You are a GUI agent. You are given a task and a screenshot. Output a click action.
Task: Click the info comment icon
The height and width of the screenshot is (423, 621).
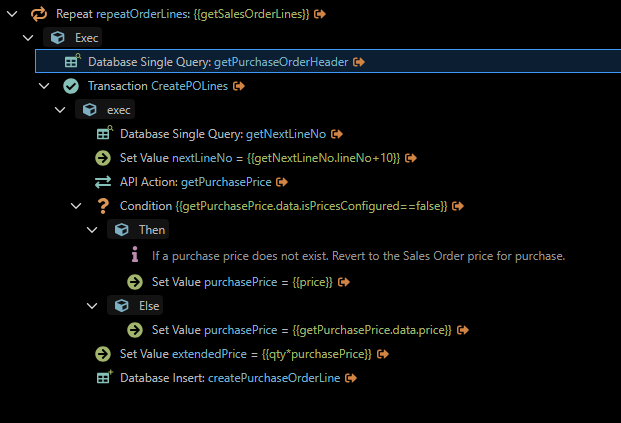(x=135, y=255)
